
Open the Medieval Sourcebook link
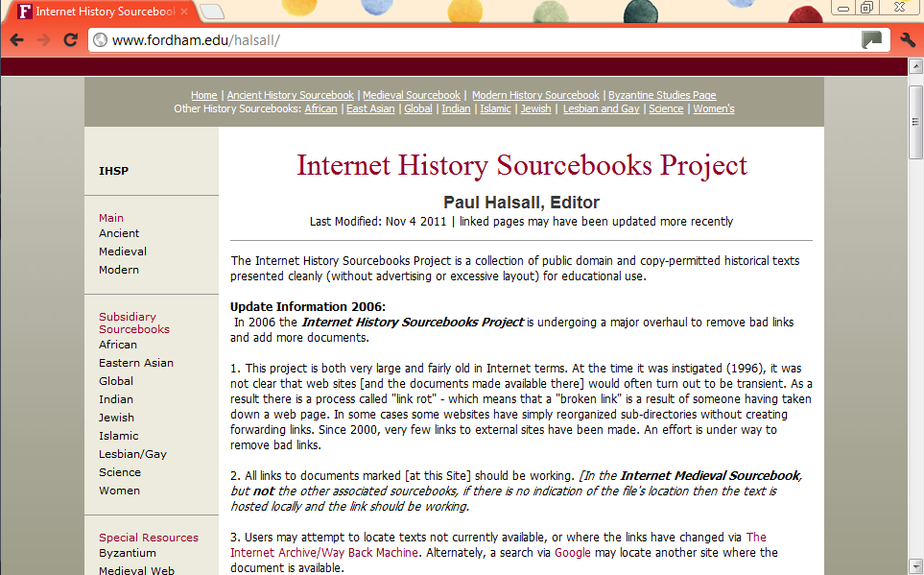coord(411,95)
